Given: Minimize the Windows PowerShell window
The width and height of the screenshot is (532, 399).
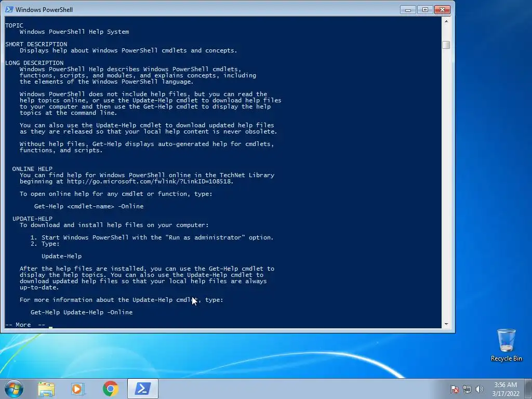Looking at the screenshot, I should tap(408, 10).
